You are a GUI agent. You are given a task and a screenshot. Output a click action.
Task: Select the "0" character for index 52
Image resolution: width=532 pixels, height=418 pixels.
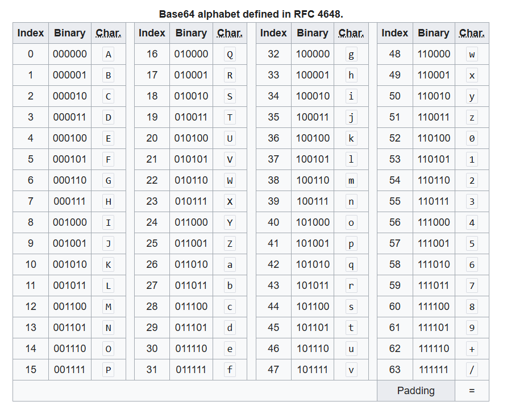[x=472, y=139]
